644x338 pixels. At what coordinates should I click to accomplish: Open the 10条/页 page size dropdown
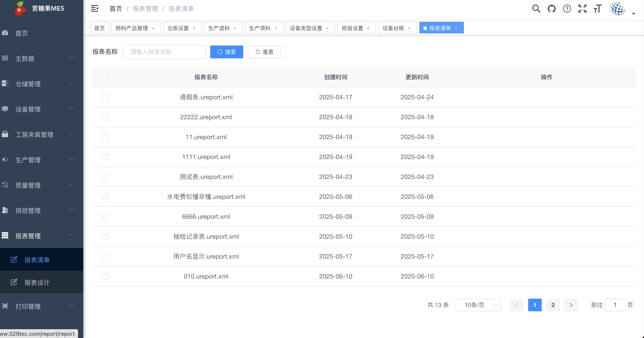478,305
